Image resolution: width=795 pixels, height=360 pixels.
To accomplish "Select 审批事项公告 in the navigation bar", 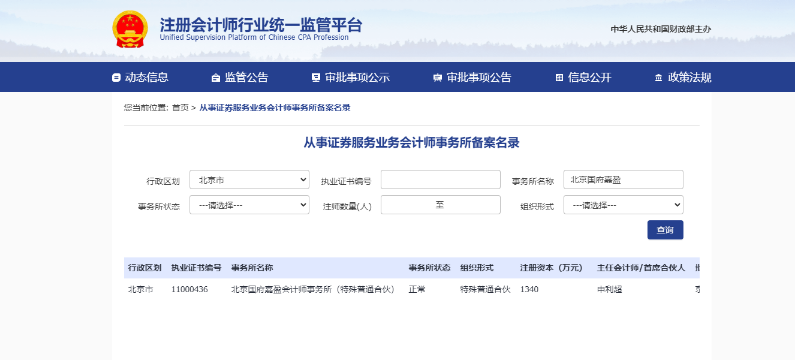I will (x=472, y=78).
